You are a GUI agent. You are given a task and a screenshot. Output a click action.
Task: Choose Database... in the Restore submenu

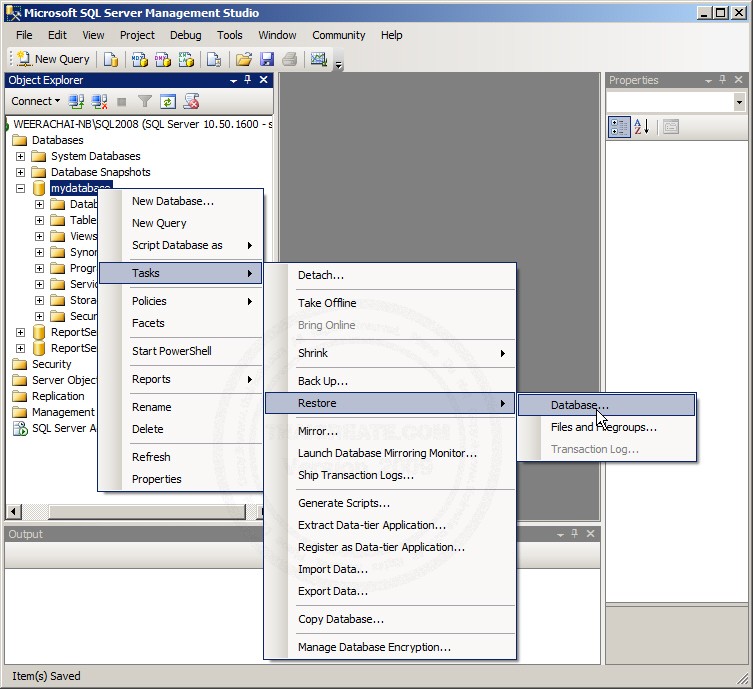coord(607,405)
